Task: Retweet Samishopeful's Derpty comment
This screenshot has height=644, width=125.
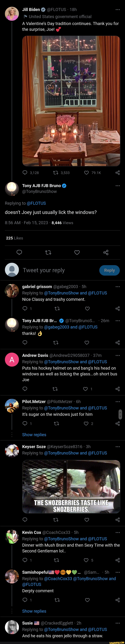Action: point(57,600)
